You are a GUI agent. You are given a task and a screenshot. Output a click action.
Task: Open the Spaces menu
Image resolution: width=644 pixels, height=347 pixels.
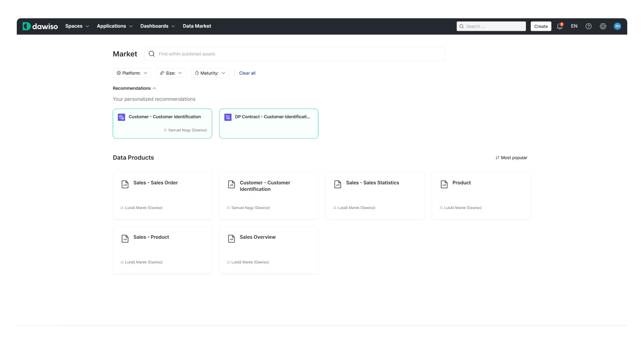click(77, 26)
